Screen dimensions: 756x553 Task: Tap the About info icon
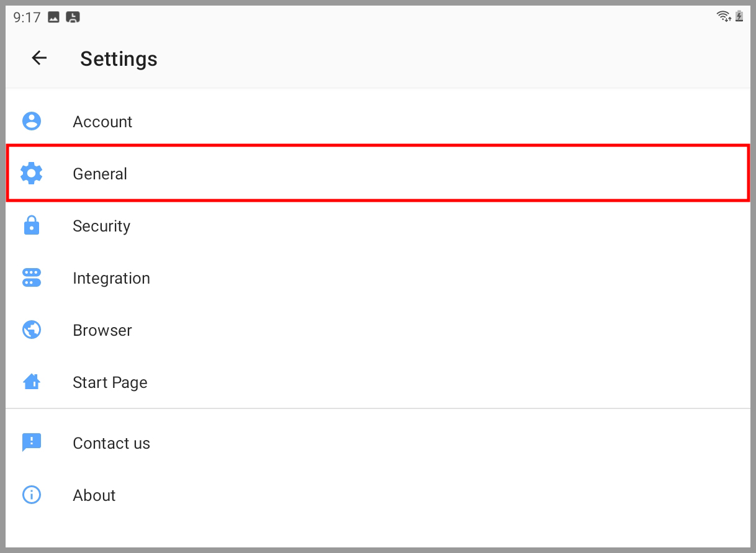pyautogui.click(x=32, y=495)
